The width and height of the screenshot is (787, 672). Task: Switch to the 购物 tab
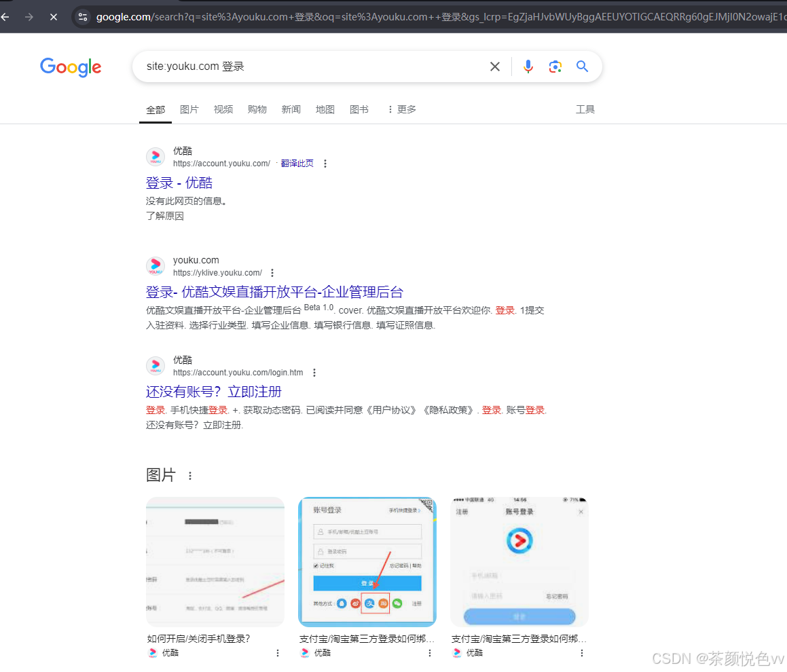click(257, 109)
